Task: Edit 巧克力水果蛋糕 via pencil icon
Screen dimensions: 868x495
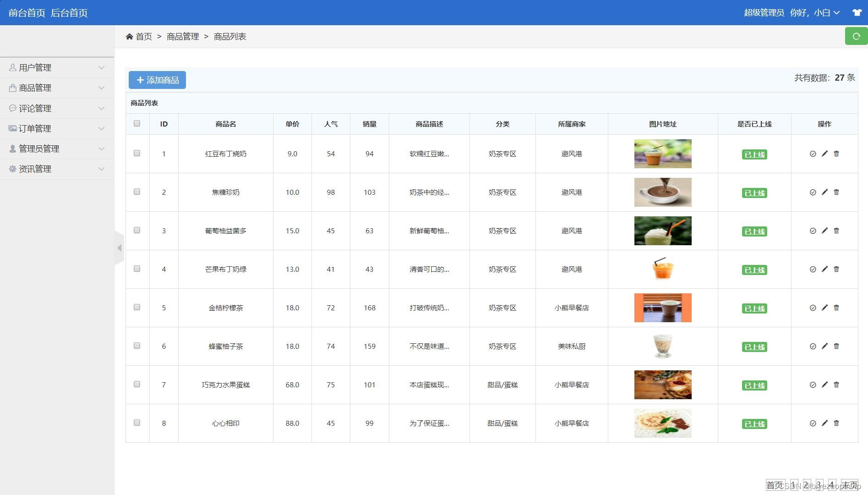Action: click(824, 385)
